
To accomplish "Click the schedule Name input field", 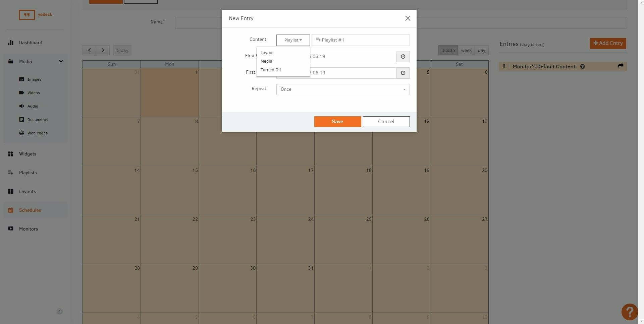I will coord(401,23).
